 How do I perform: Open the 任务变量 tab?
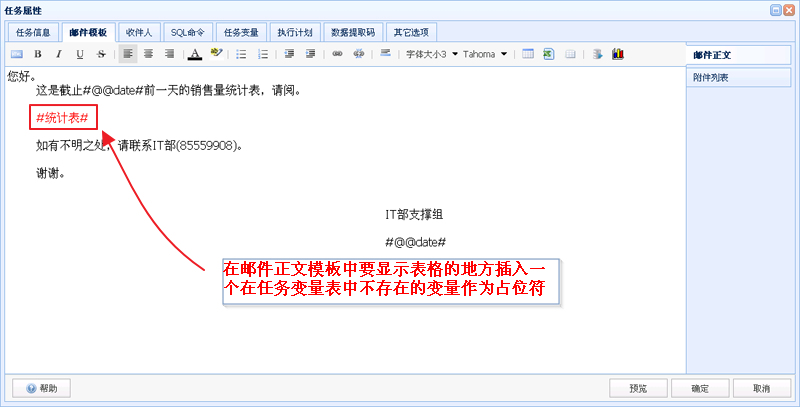coord(241,33)
